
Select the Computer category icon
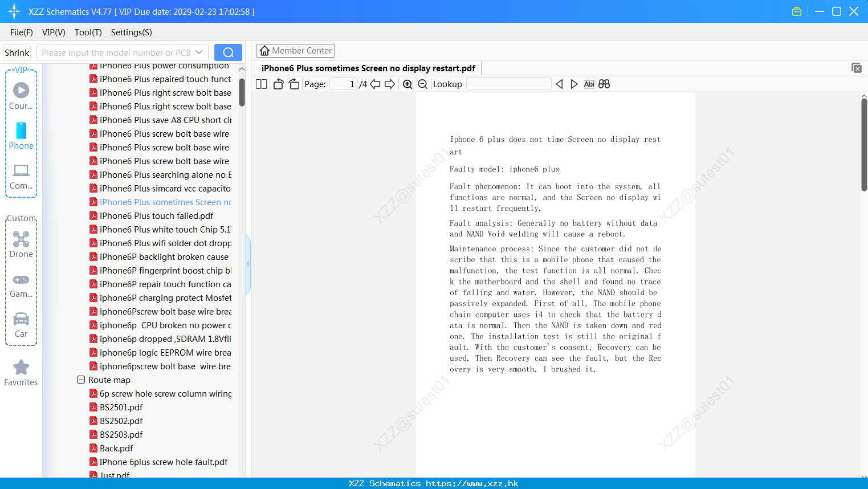(21, 176)
